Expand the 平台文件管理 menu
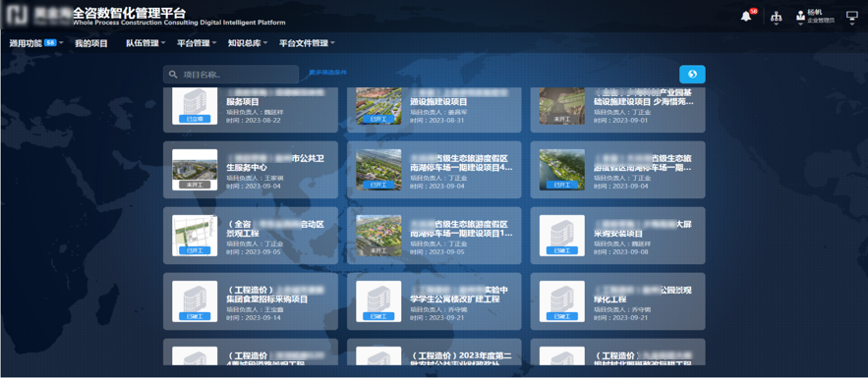 307,43
